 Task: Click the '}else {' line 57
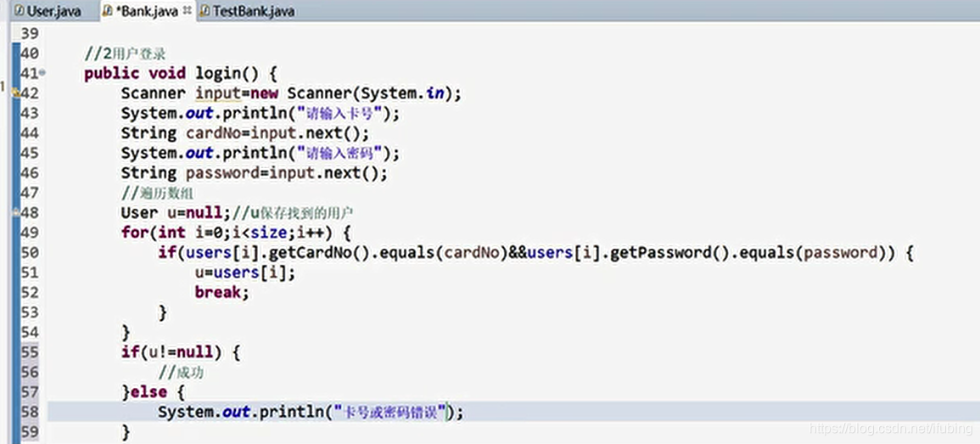153,392
